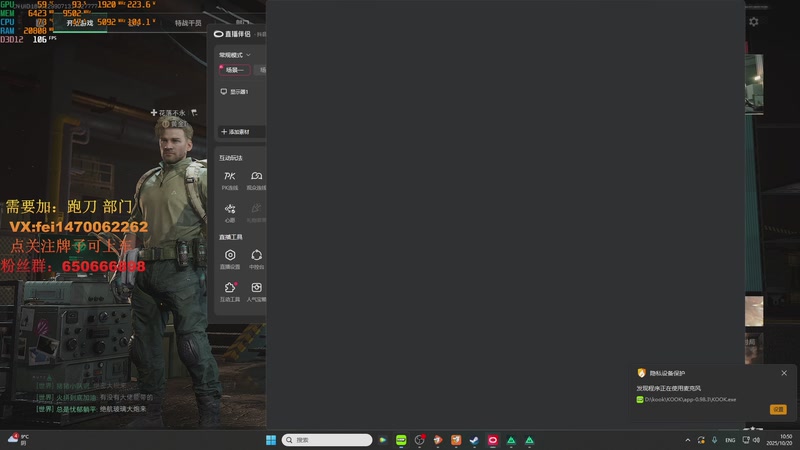This screenshot has width=800, height=450.
Task: Open the round badge taskbar icon
Action: click(419, 440)
